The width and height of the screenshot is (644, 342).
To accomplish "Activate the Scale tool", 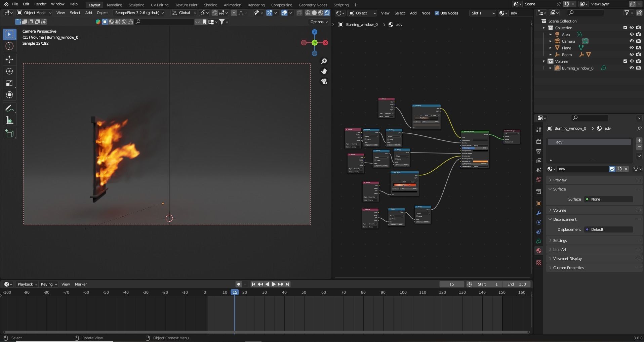I will coord(9,83).
